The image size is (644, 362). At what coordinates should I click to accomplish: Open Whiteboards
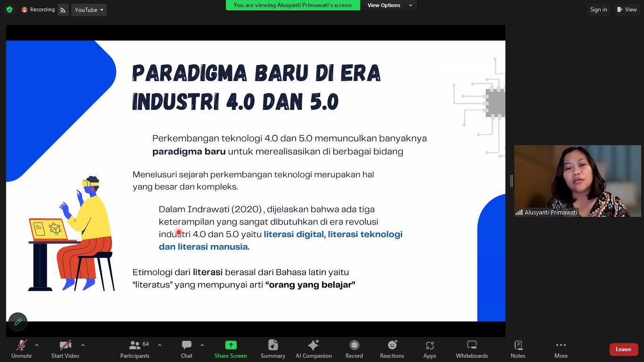[471, 349]
